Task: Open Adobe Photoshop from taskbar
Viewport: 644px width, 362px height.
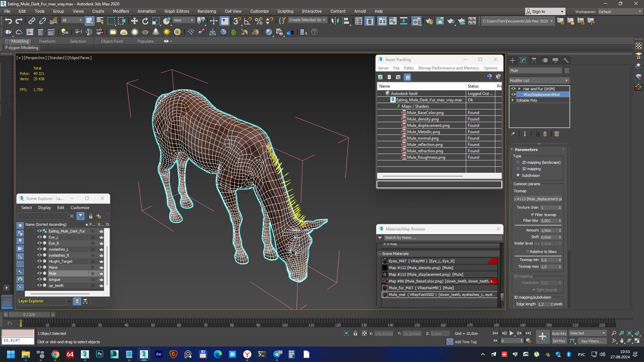Action: [100, 354]
